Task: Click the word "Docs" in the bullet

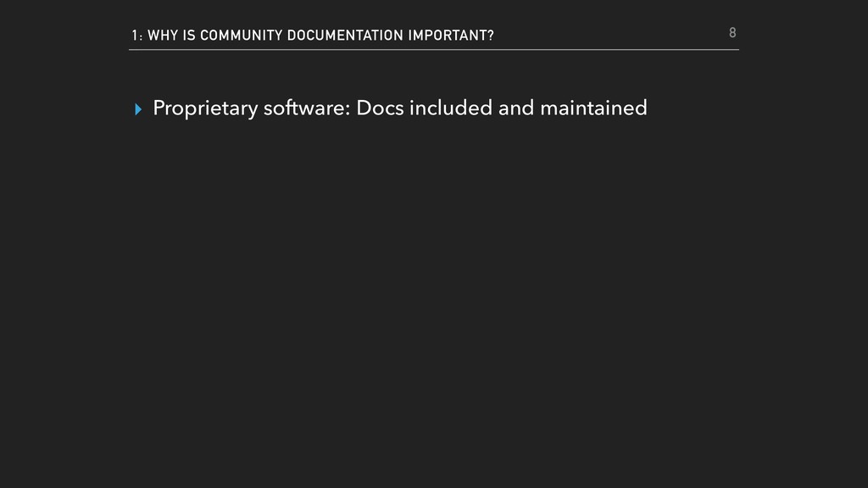Action: pos(380,108)
